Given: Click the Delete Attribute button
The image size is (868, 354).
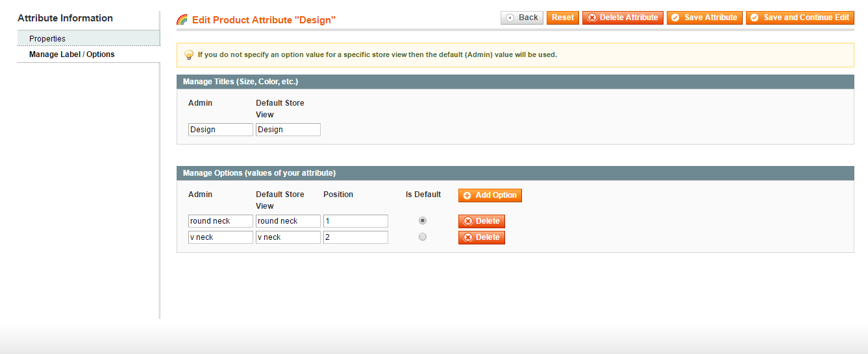Looking at the screenshot, I should [x=623, y=18].
